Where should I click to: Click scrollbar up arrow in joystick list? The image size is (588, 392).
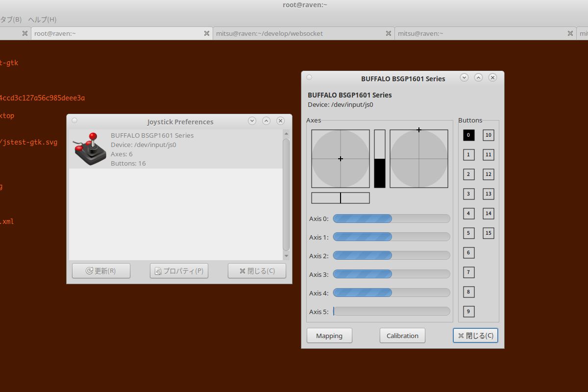coord(286,133)
